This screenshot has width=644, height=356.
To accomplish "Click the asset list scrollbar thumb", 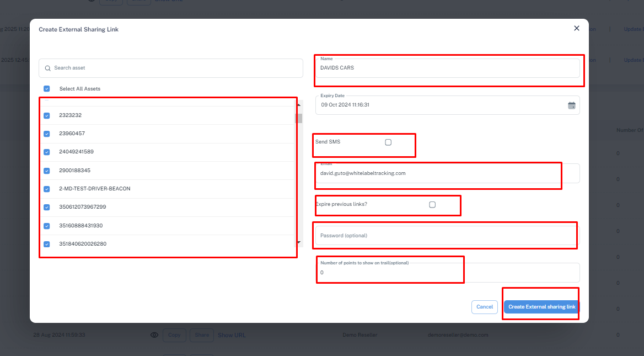I will 299,119.
